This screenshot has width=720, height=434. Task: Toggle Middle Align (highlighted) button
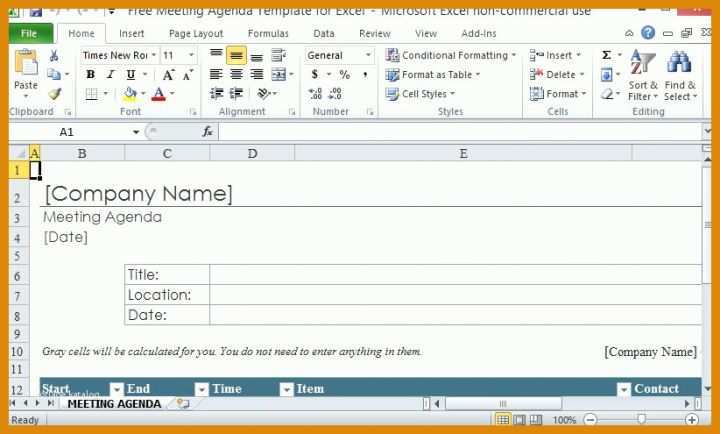tap(236, 56)
